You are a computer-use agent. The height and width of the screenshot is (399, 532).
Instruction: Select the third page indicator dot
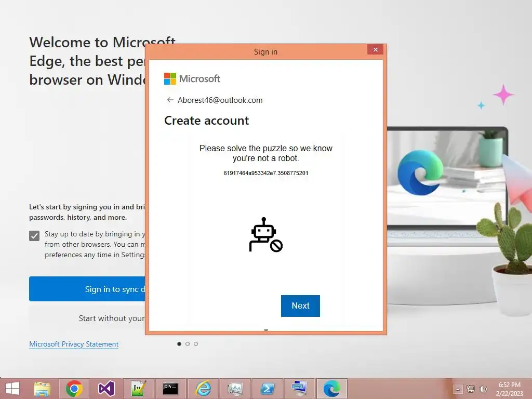coord(196,344)
